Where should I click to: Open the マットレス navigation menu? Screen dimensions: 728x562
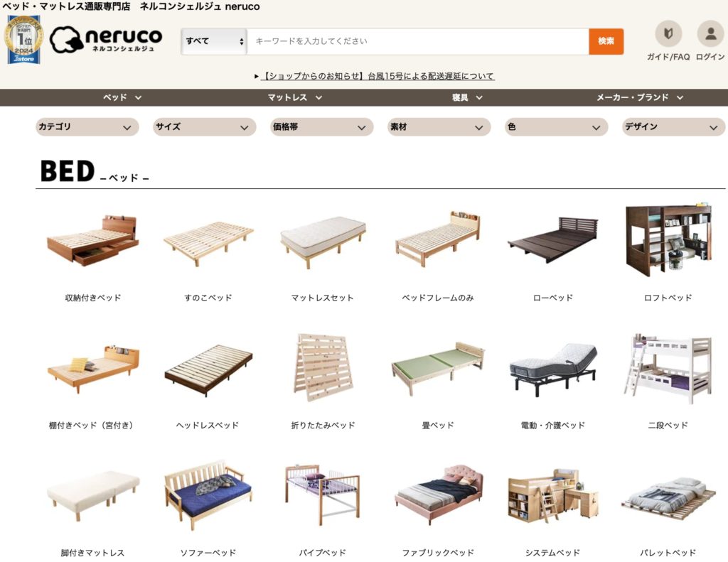coord(295,97)
